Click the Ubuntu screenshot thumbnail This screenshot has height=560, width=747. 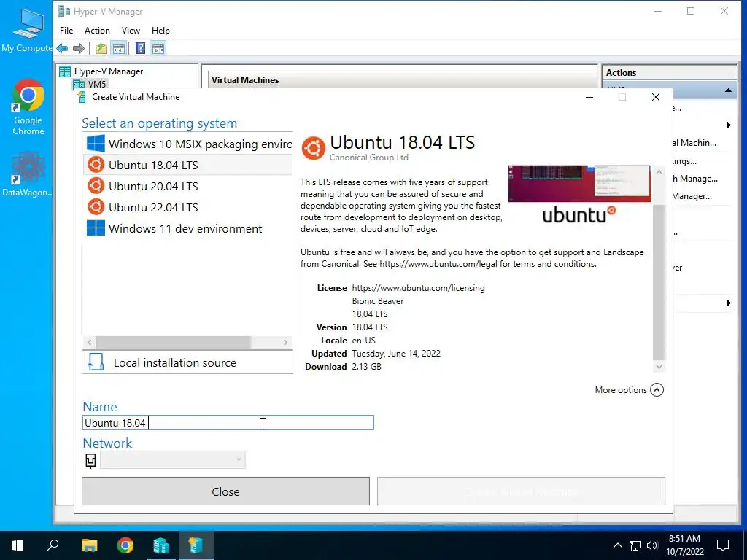[578, 184]
